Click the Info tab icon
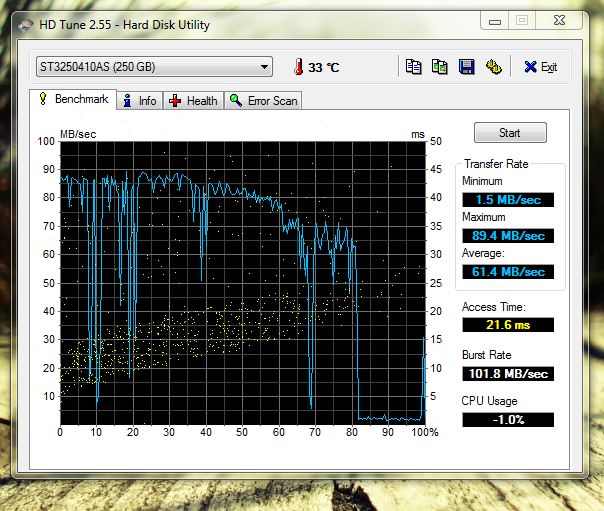 [127, 101]
